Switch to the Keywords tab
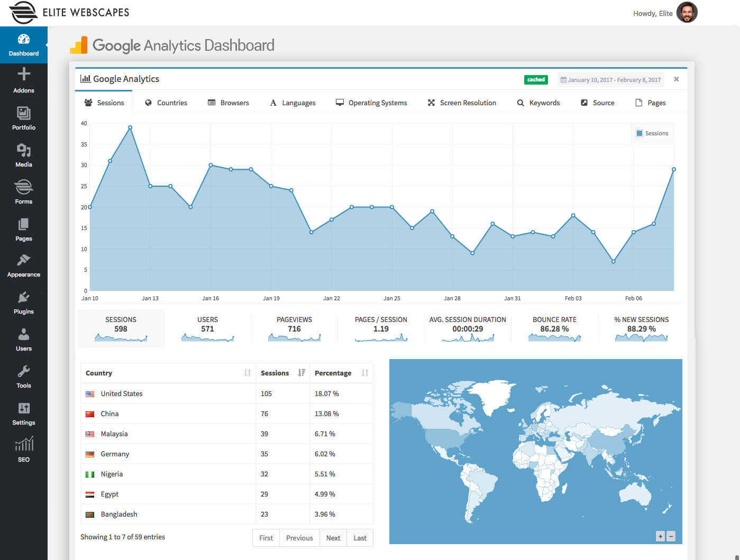The width and height of the screenshot is (740, 560). click(x=538, y=103)
